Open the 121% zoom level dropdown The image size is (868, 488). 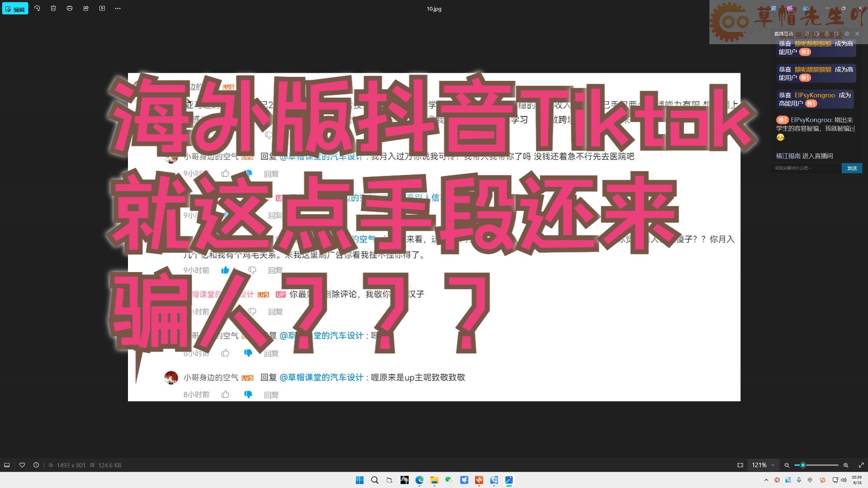pos(763,465)
